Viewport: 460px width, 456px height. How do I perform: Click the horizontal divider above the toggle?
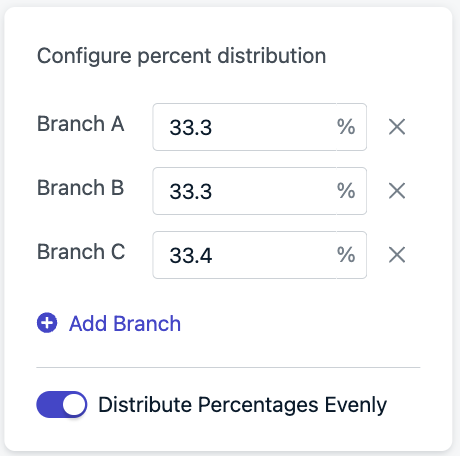tap(228, 367)
